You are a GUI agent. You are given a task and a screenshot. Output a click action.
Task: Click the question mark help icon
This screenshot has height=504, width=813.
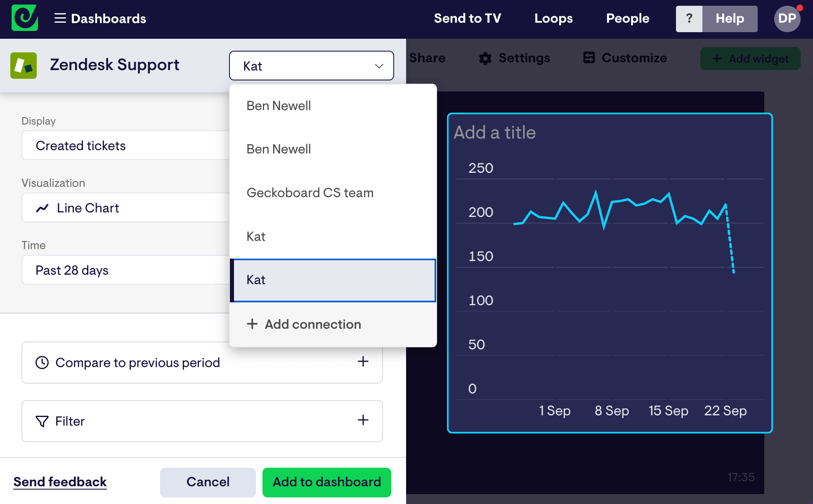689,19
